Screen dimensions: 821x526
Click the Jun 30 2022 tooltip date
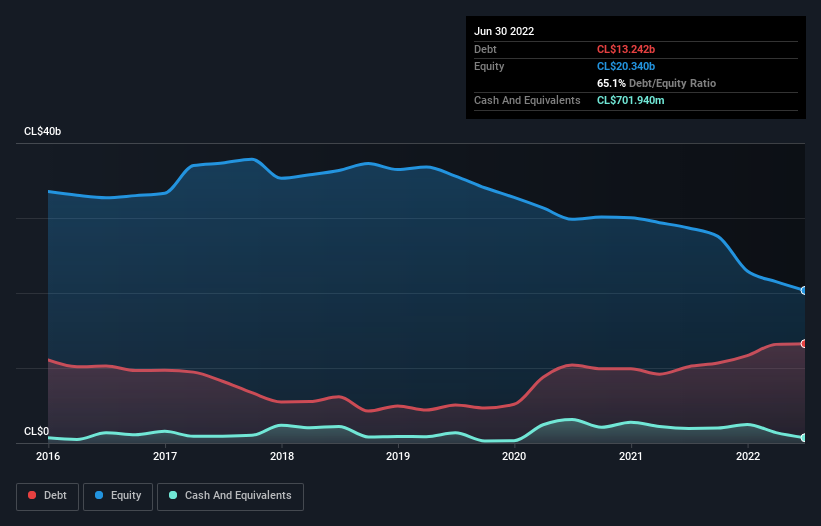coord(504,31)
